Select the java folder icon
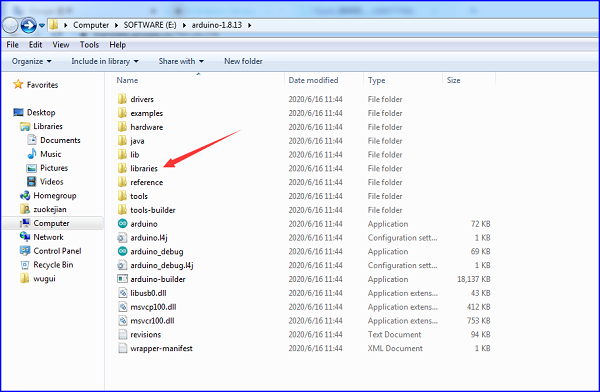The width and height of the screenshot is (600, 392). (x=122, y=140)
